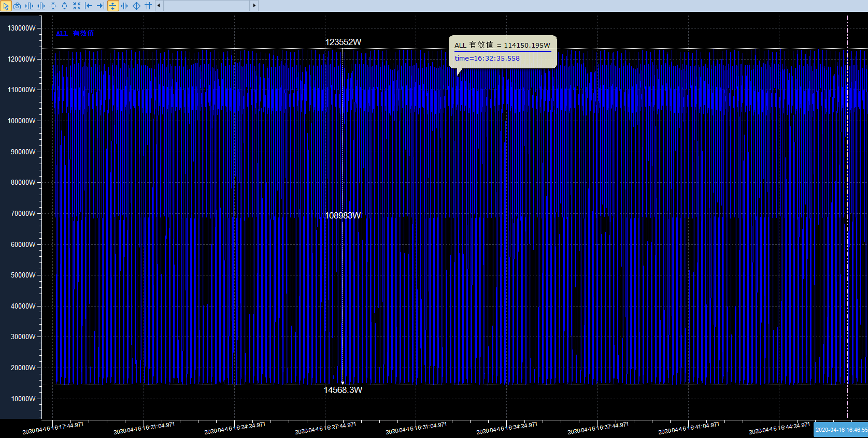
Task: Click the 123552W maximum cursor label
Action: point(343,42)
